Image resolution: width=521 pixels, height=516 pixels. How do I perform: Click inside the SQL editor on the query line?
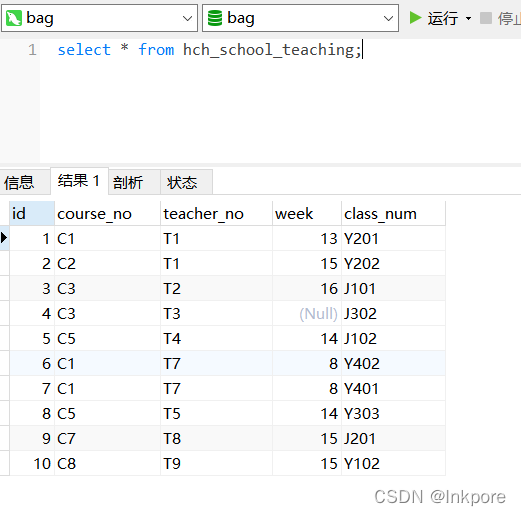pyautogui.click(x=280, y=50)
